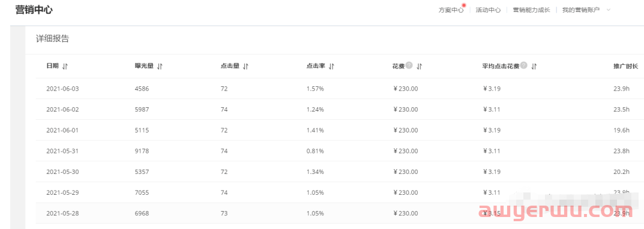Sort by 点击量 column arrows
644x229 pixels.
(x=245, y=67)
